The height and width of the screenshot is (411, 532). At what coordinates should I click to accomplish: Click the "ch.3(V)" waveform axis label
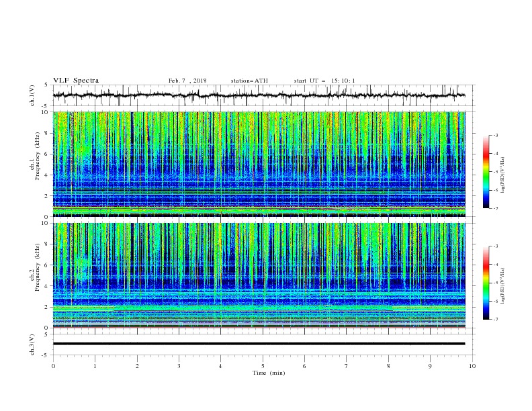coord(32,345)
